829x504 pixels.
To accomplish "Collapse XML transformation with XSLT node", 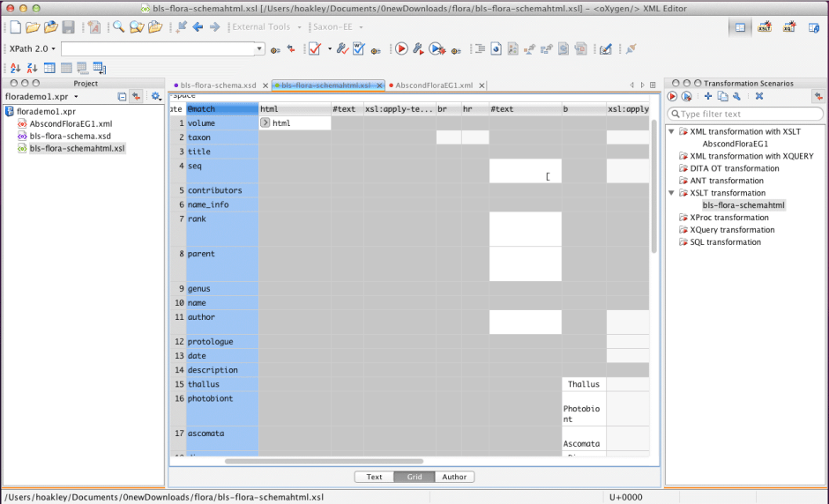I will point(671,131).
